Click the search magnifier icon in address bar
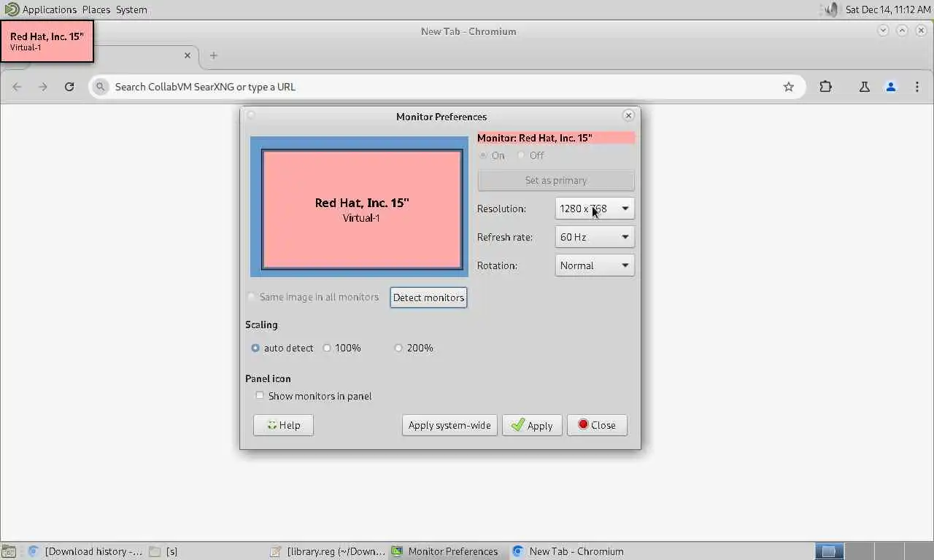Image resolution: width=934 pixels, height=560 pixels. [x=101, y=87]
